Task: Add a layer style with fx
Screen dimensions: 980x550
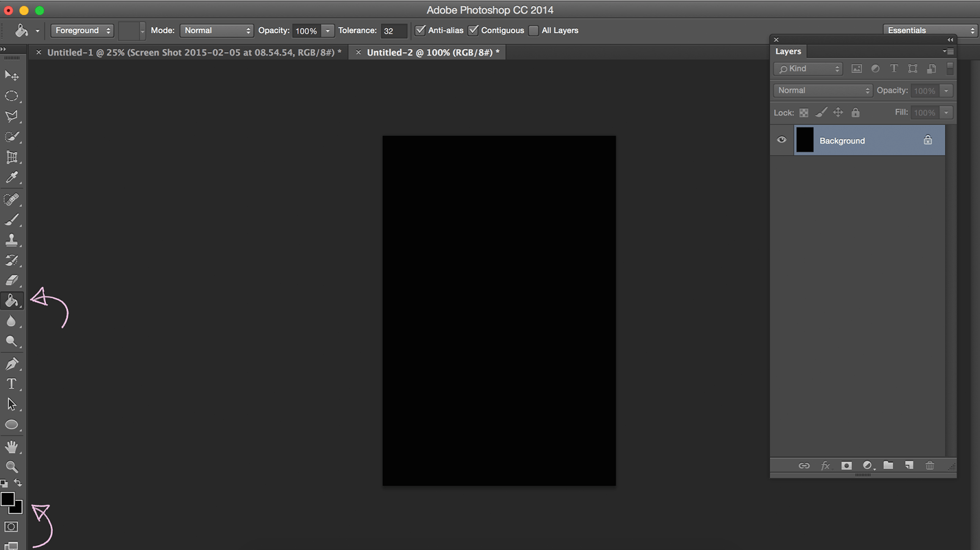Action: [x=826, y=466]
